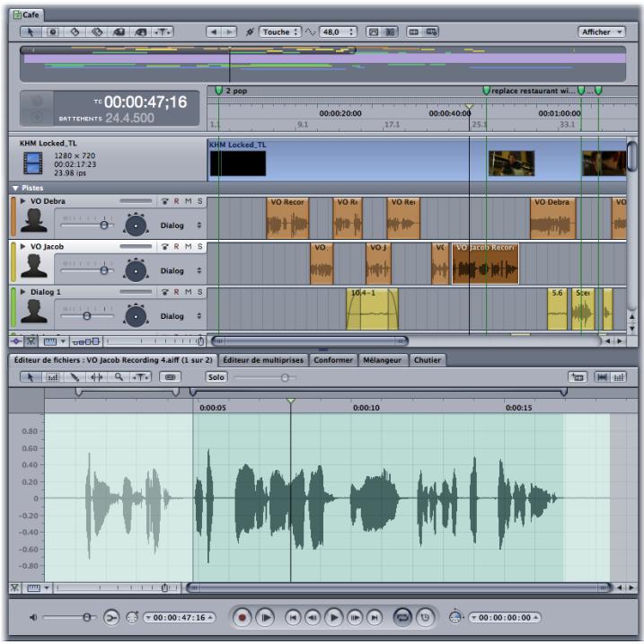Select the Lift tool in top toolbar
The height and width of the screenshot is (644, 644).
point(119,32)
